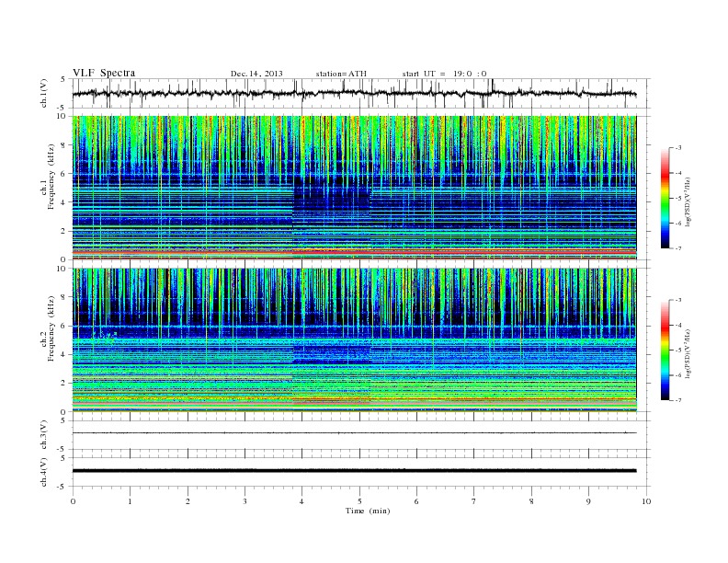This screenshot has width=728, height=563.
Task: Click the ch.1 voltage waveform trace panel
Action: pos(361,93)
